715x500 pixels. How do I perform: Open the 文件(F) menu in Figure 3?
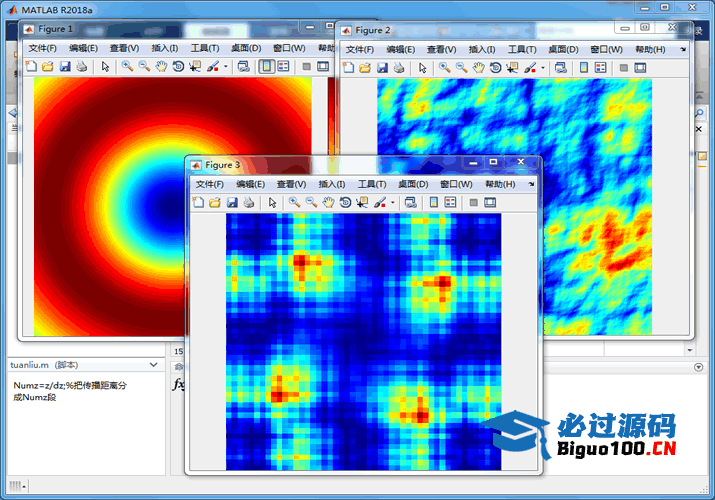click(x=210, y=184)
